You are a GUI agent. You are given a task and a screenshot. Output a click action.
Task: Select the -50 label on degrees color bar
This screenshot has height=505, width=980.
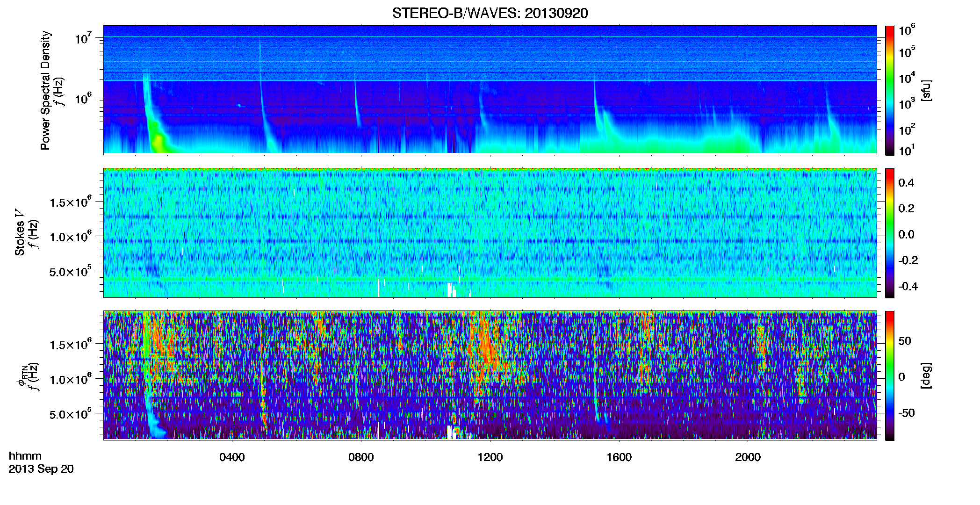906,413
